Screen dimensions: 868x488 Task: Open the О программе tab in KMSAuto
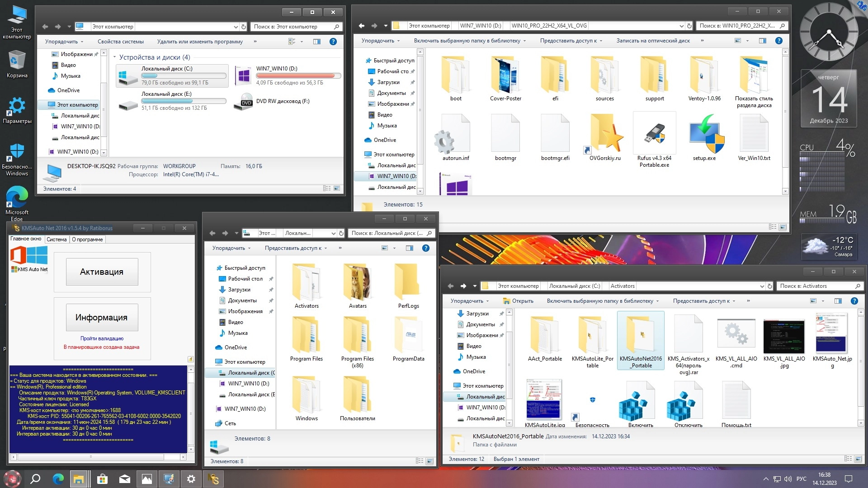[x=87, y=239]
